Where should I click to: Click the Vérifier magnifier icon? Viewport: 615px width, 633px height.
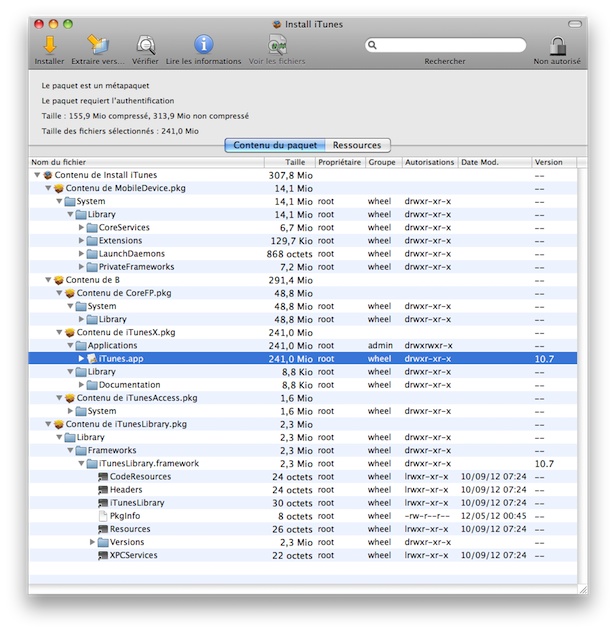coord(145,45)
